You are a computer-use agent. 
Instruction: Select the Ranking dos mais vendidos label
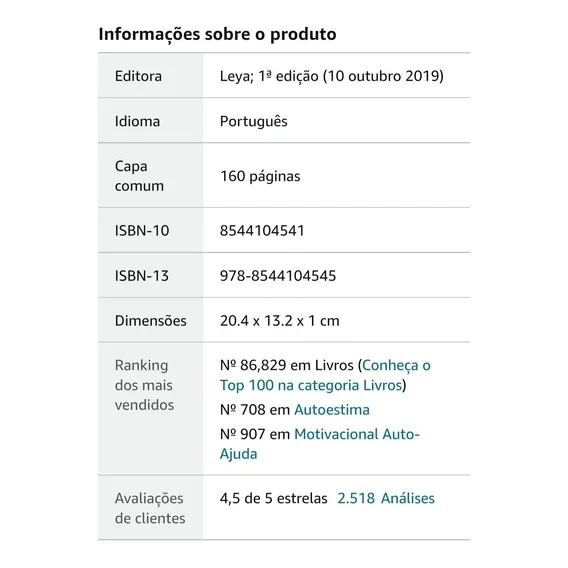point(145,385)
